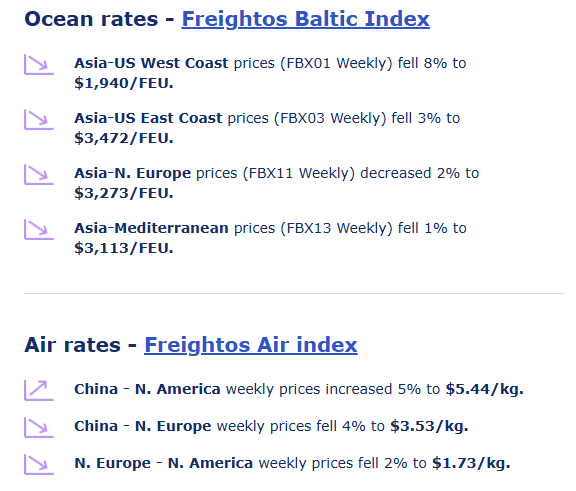
Task: Click the $3.53/kg air rate value
Action: point(429,426)
